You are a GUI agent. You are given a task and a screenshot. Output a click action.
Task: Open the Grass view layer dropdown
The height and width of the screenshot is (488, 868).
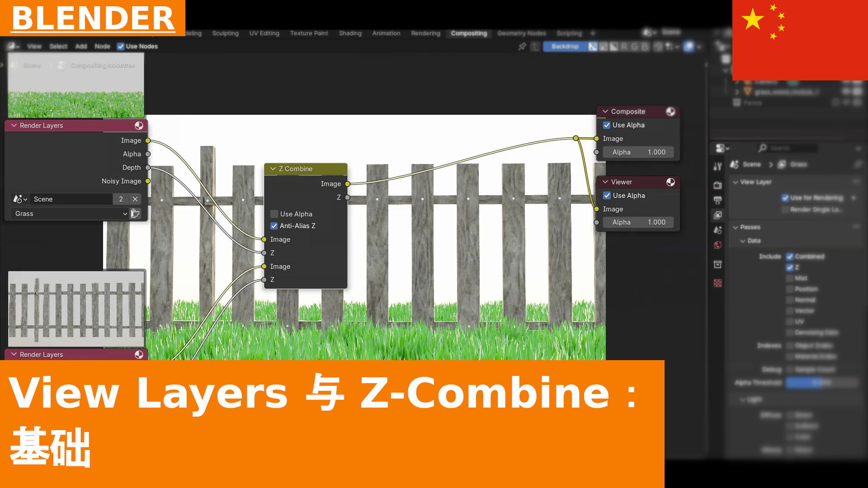70,214
